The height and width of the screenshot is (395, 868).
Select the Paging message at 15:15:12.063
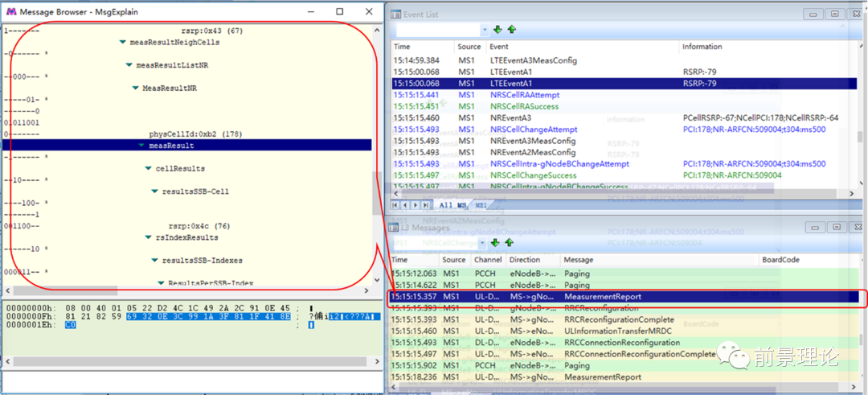[624, 274]
